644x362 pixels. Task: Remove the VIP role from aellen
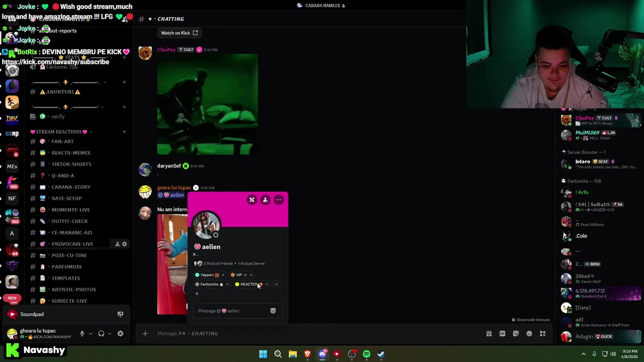click(x=251, y=275)
